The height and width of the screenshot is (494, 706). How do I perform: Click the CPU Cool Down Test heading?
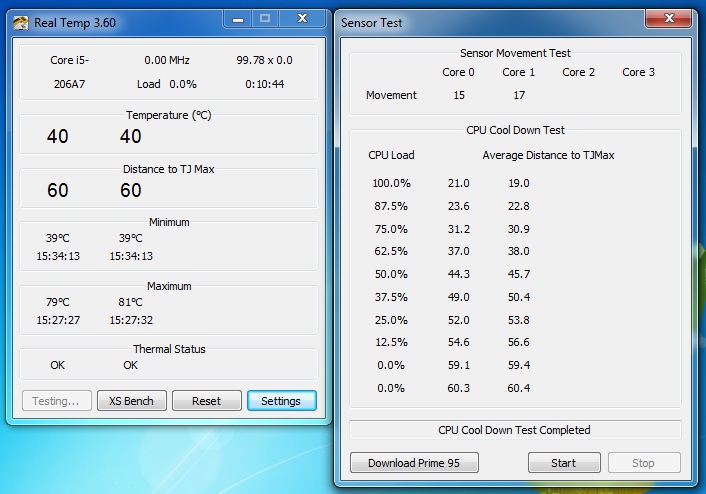[515, 130]
